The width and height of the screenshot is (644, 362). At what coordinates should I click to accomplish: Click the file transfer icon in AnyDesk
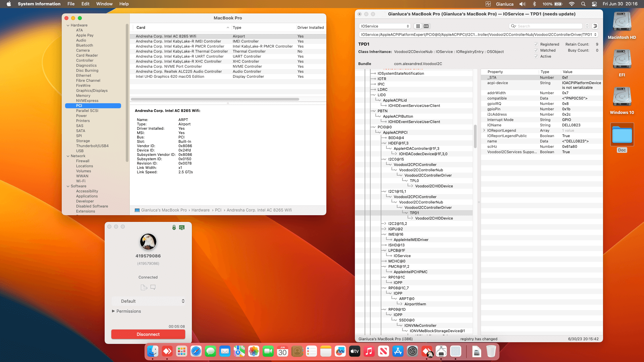tap(144, 287)
